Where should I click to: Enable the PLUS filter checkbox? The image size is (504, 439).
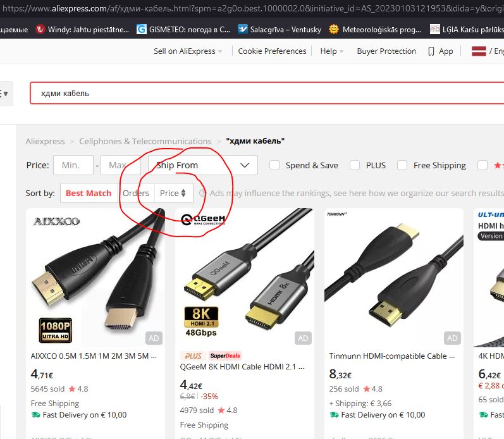pyautogui.click(x=355, y=165)
